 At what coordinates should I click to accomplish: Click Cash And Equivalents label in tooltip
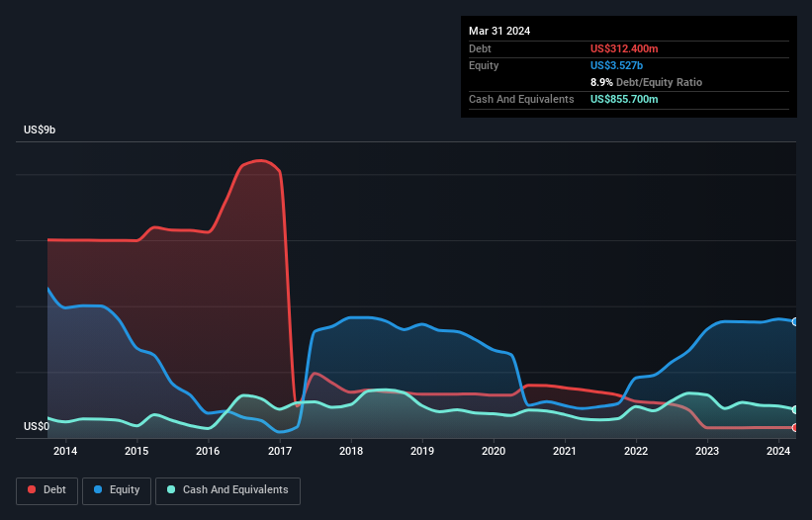[x=521, y=99]
